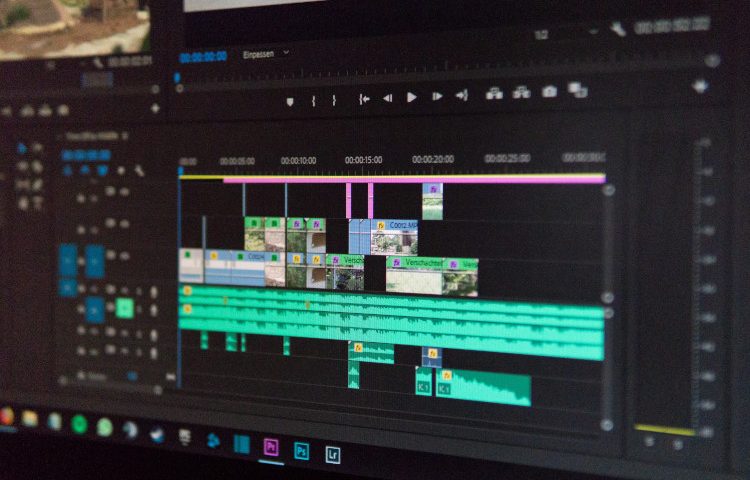The image size is (750, 480).
Task: Click the Go to Out point button
Action: 462,95
